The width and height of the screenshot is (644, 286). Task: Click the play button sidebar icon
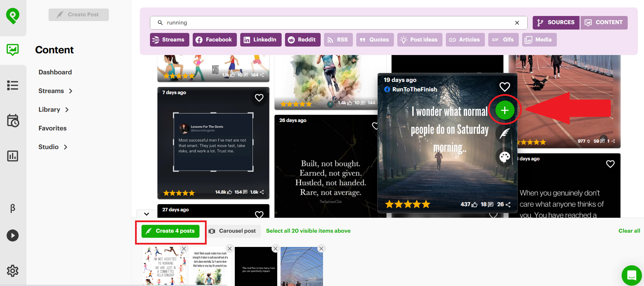point(13,235)
